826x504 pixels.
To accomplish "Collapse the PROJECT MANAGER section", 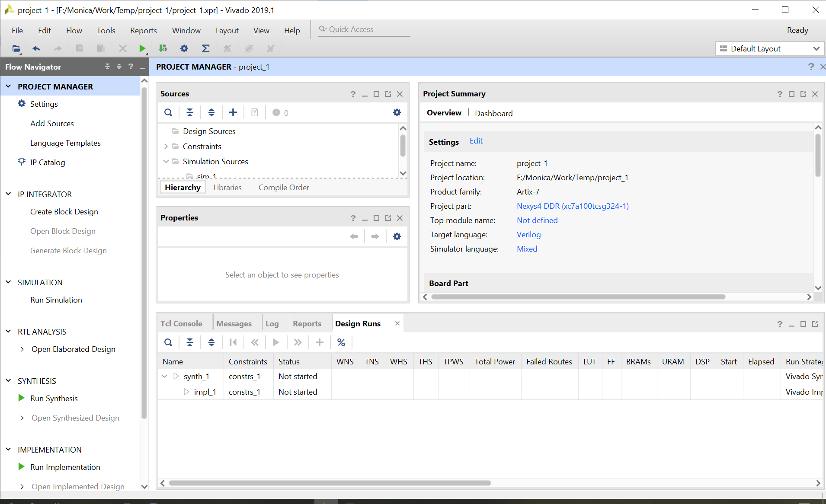I will click(8, 86).
